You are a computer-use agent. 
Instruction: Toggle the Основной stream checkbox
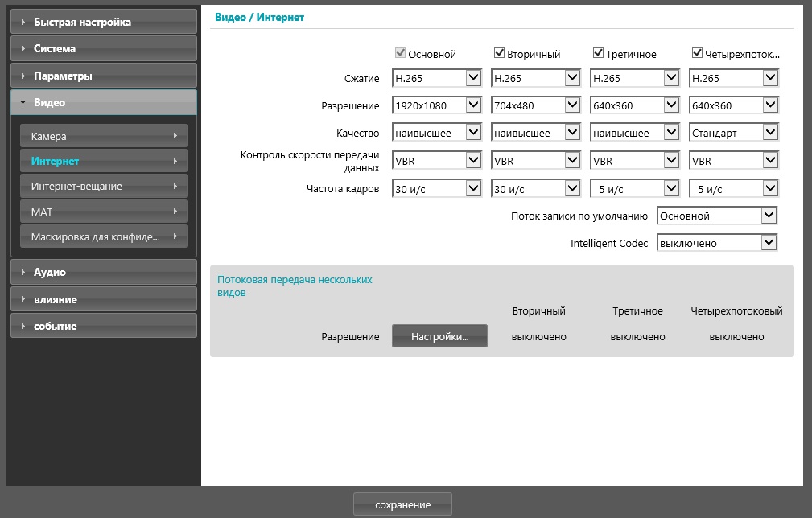(x=400, y=53)
